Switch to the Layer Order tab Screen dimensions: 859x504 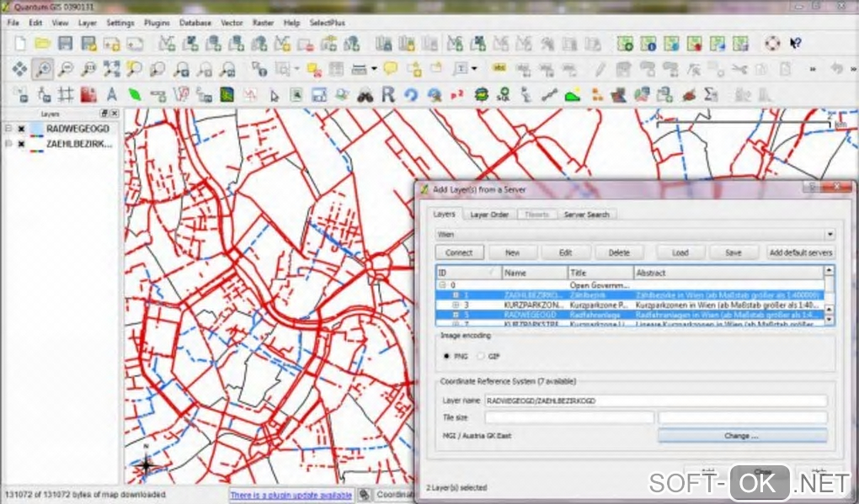point(488,215)
